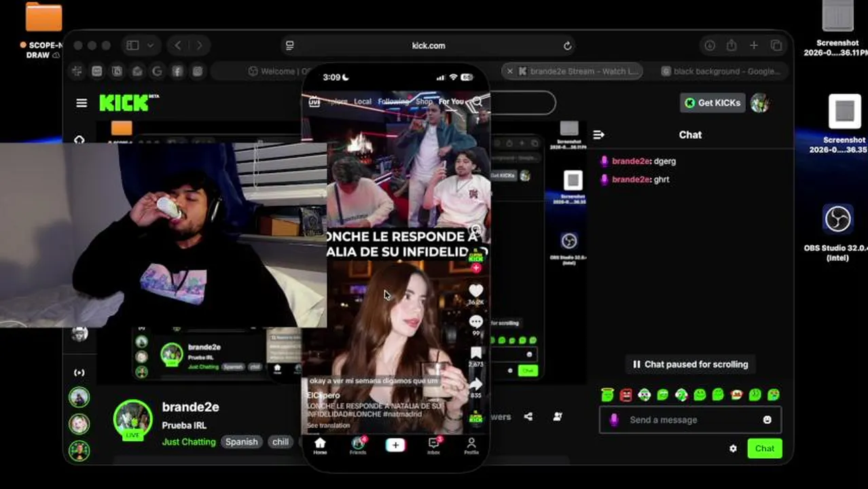The image size is (868, 489).
Task: Open new Safari tab with plus icon
Action: click(x=754, y=46)
